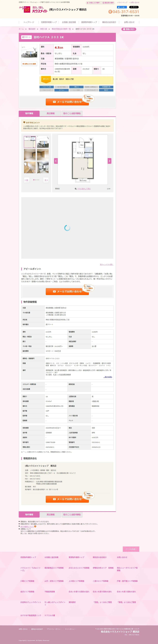The height and width of the screenshot is (644, 158).
Task: Open footer link 金沢エリア街情報
Action: (27, 592)
